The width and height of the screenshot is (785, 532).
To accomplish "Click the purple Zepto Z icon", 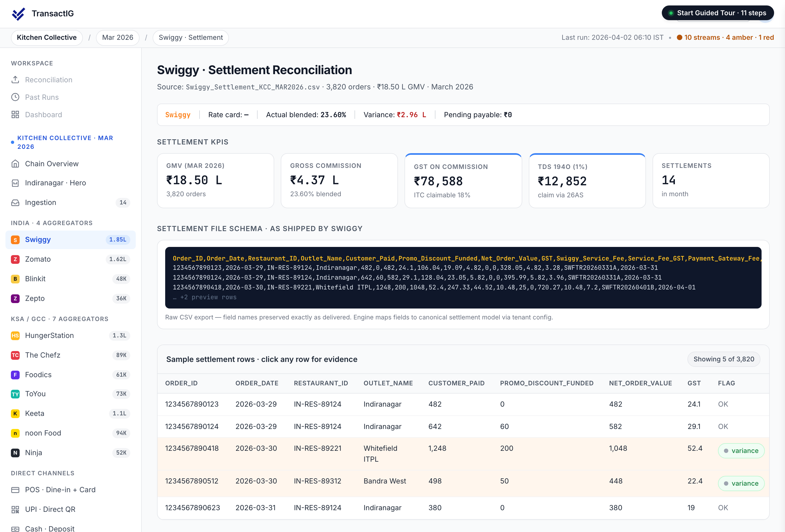I will coord(15,299).
